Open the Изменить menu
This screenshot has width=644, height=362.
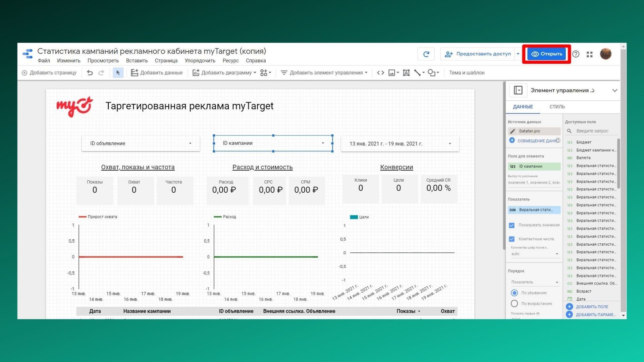pyautogui.click(x=69, y=61)
